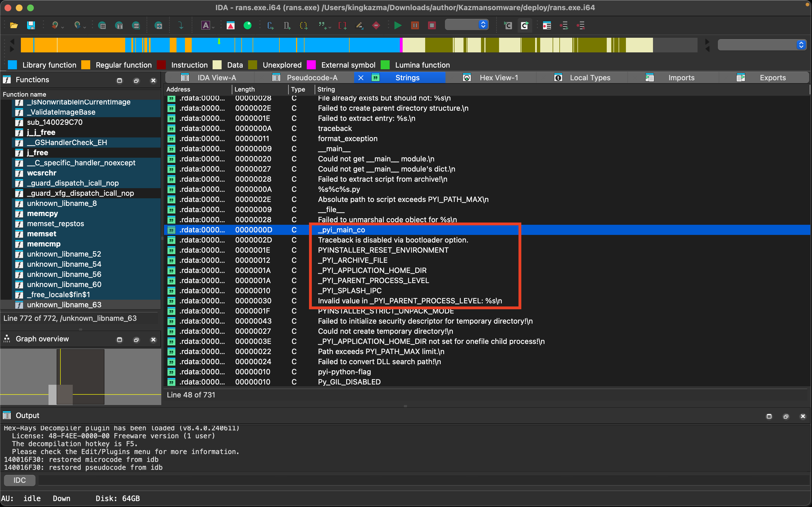This screenshot has width=812, height=507.
Task: Click the terminate process stop icon
Action: 432,25
